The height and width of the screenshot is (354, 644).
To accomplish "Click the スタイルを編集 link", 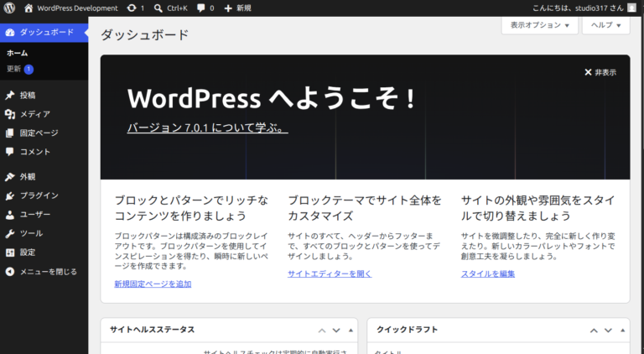I will point(487,274).
